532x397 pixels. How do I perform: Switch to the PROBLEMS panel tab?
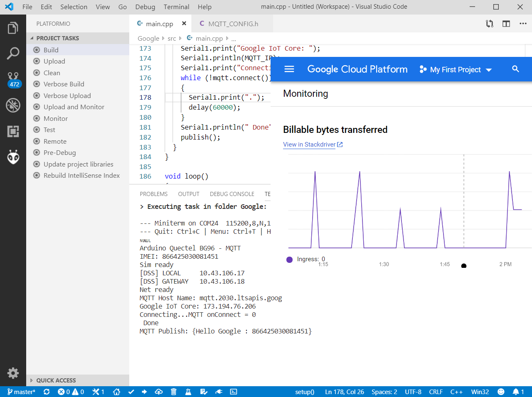(x=154, y=194)
